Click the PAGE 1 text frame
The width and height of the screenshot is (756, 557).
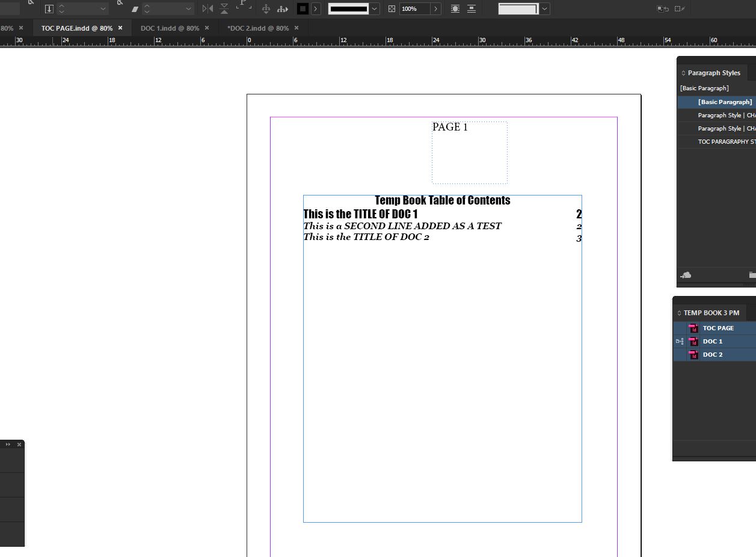pos(470,153)
